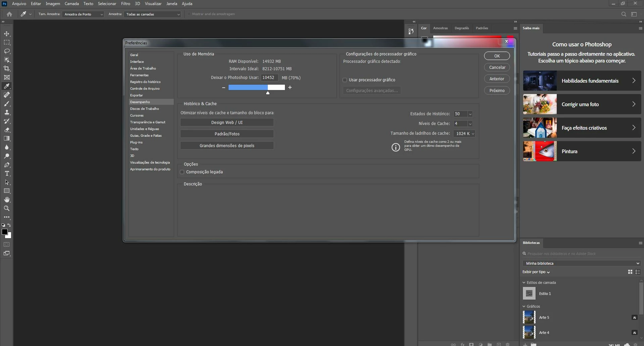Check the Composição legada option

pyautogui.click(x=182, y=172)
